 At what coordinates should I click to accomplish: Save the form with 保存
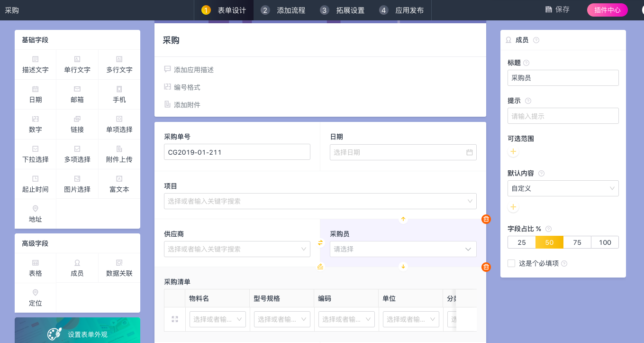tap(557, 9)
